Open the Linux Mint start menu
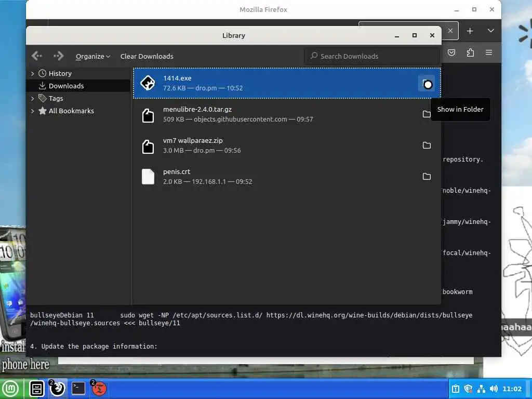This screenshot has width=532, height=399. click(x=10, y=389)
